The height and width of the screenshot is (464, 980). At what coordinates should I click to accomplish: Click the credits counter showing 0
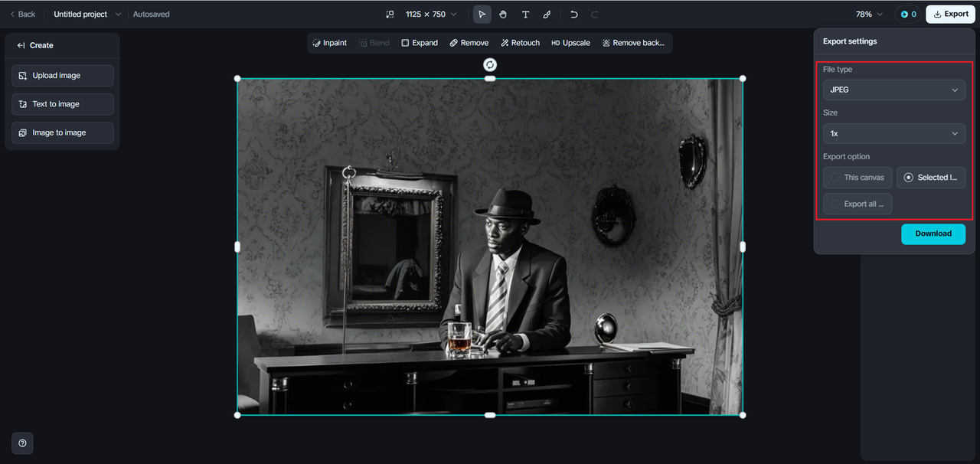click(908, 14)
